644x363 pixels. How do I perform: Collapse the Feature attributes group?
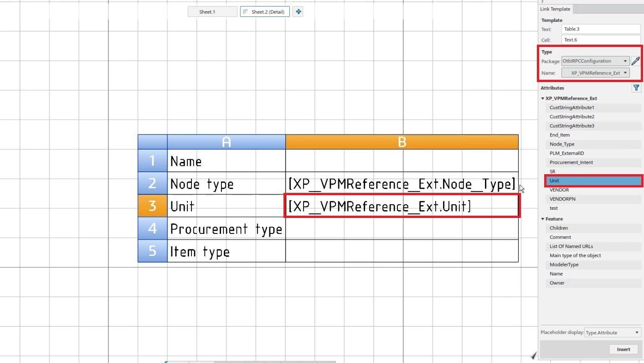542,219
